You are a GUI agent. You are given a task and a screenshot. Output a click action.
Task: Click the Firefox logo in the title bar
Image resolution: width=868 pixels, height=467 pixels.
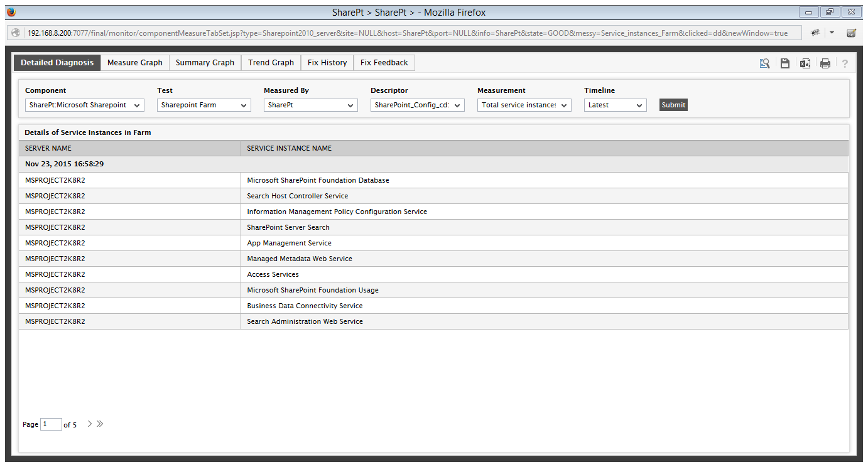(x=11, y=12)
